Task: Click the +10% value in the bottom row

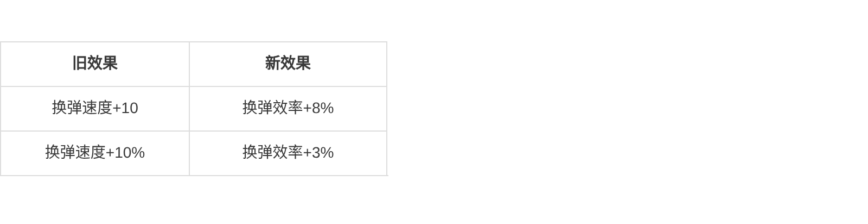Action: [125, 153]
